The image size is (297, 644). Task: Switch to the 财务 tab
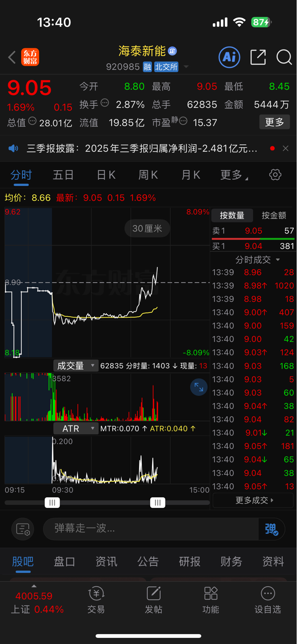231,562
